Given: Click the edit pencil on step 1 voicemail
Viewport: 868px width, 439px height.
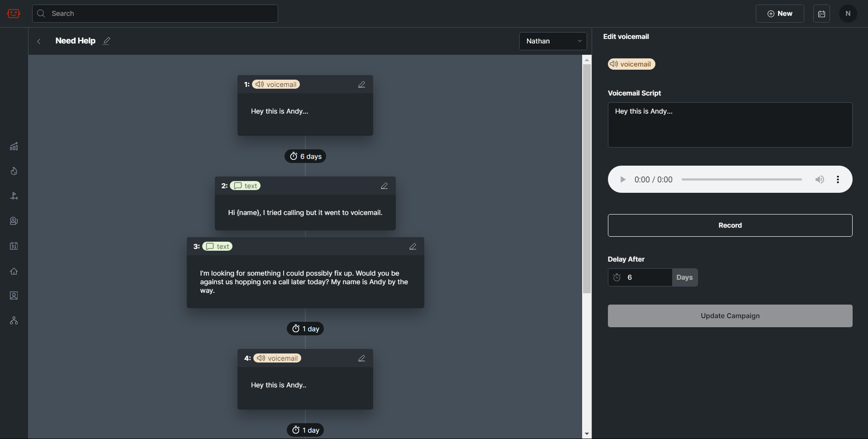Looking at the screenshot, I should tap(361, 85).
